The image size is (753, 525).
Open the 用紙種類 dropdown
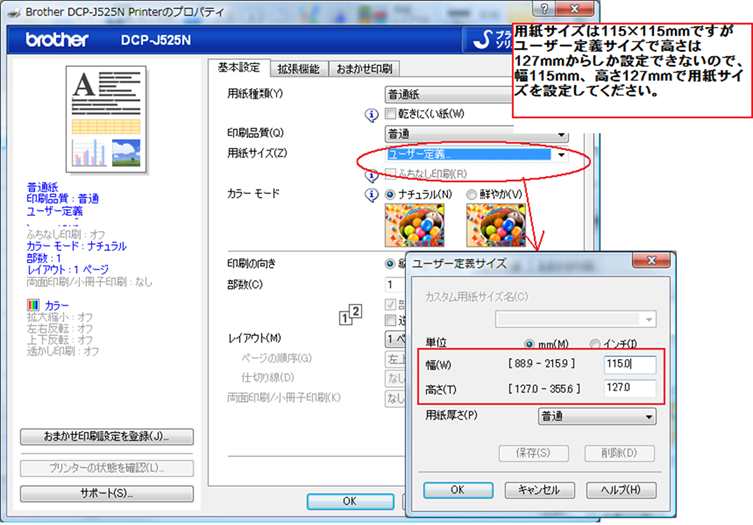(x=449, y=95)
